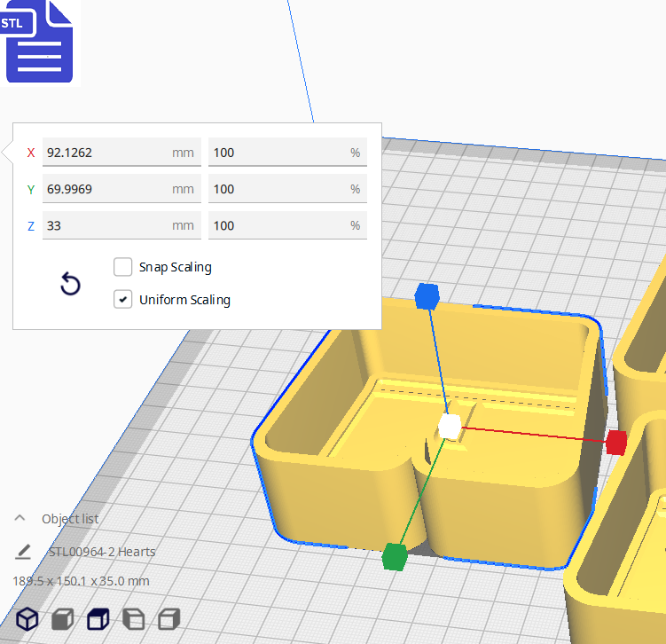The height and width of the screenshot is (644, 666).
Task: Collapse the Object list panel
Action: tap(20, 519)
